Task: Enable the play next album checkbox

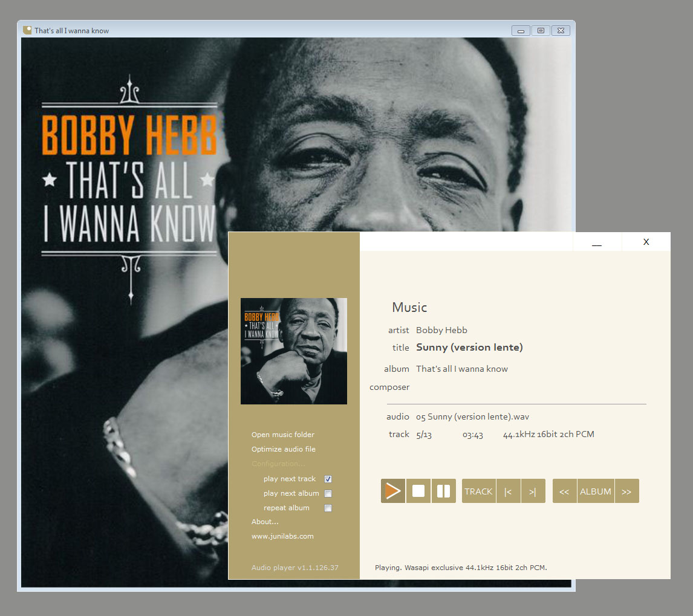Action: pyautogui.click(x=328, y=494)
